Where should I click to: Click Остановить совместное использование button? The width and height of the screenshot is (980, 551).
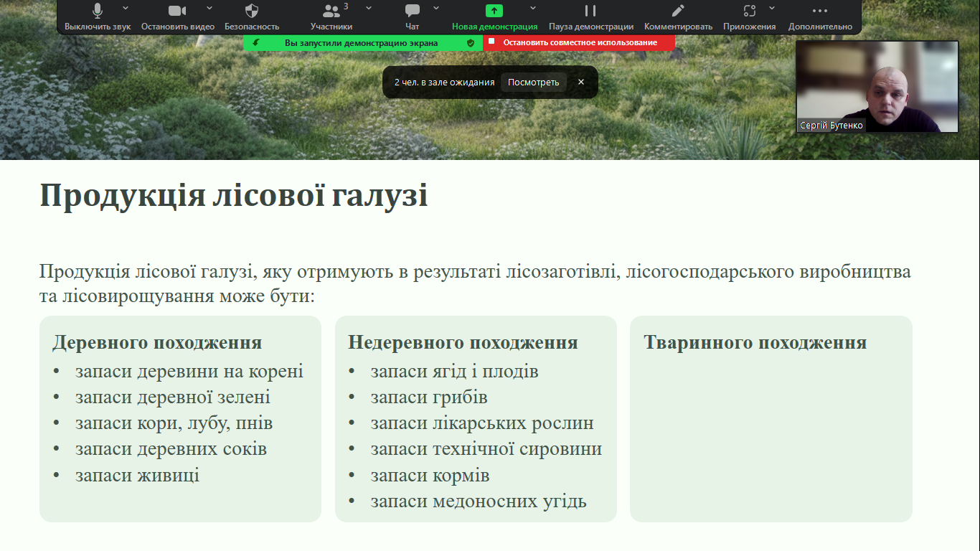pos(579,43)
